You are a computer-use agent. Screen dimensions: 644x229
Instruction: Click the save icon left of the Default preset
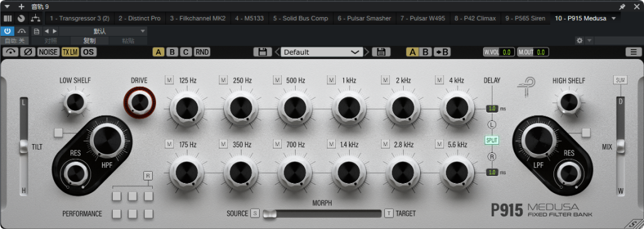[x=263, y=52]
